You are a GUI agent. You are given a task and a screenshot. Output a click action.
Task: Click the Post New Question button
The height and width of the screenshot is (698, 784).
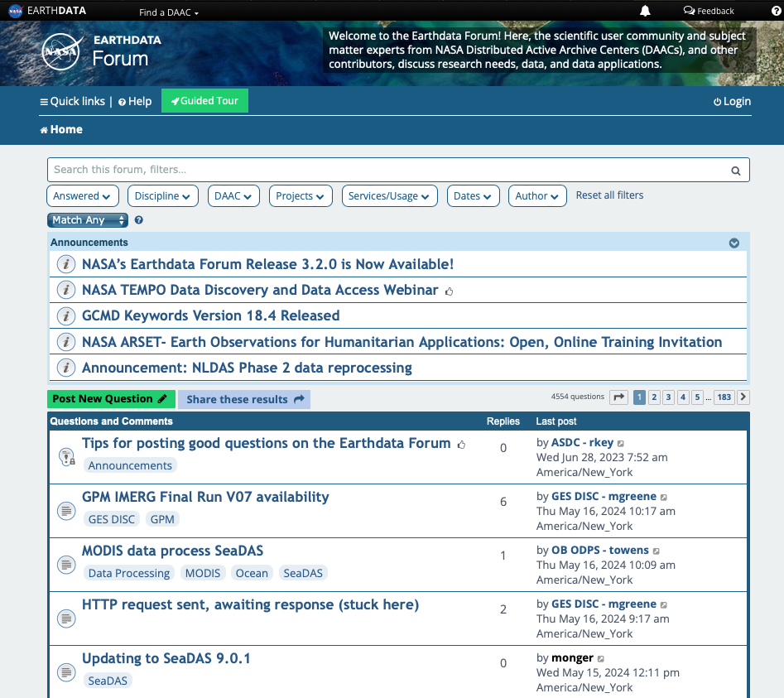pyautogui.click(x=110, y=398)
